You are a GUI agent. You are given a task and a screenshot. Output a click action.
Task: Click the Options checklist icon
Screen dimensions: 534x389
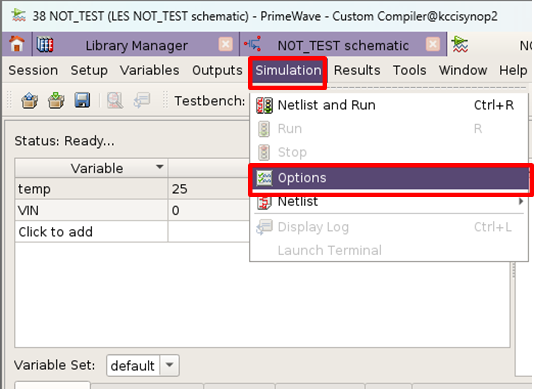point(264,178)
